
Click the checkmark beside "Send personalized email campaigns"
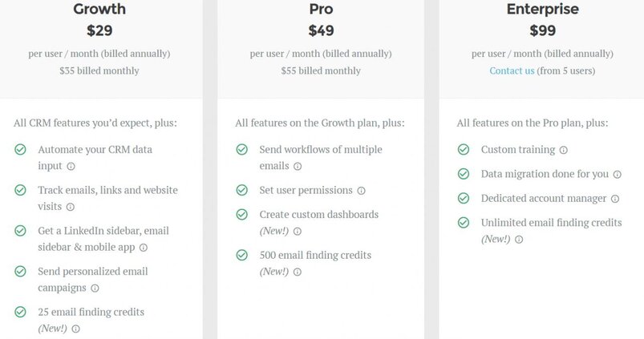coord(20,272)
